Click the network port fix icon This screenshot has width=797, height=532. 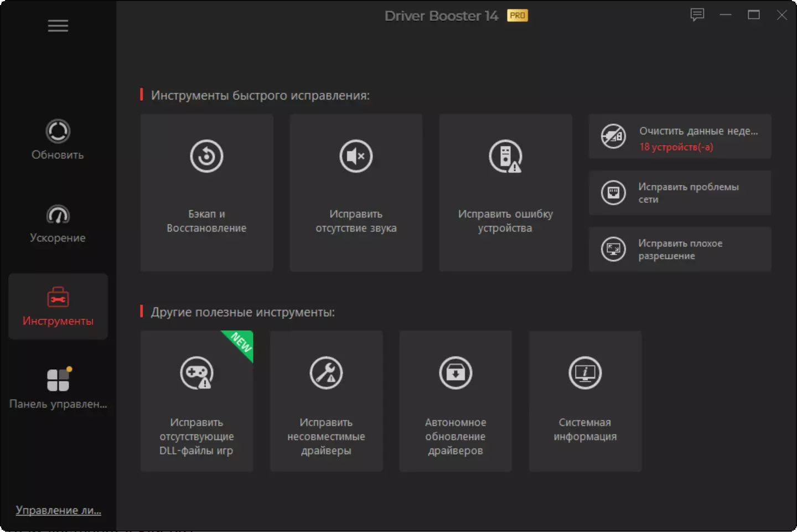pyautogui.click(x=614, y=193)
